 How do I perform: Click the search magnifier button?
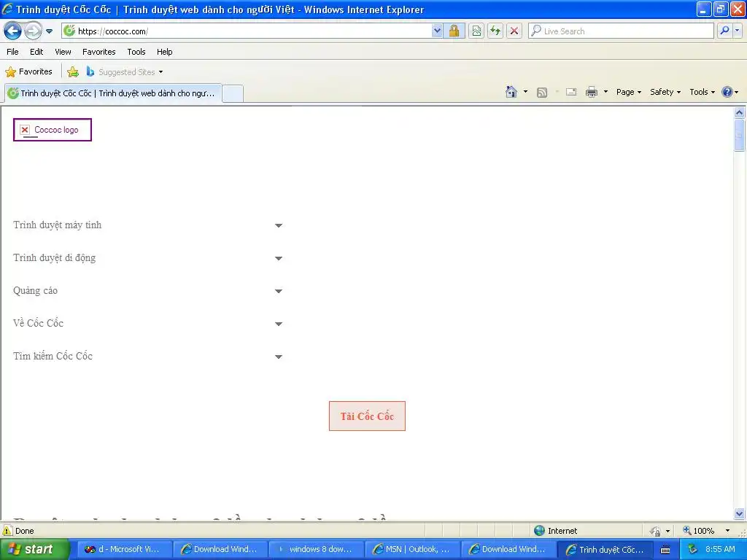(x=724, y=31)
